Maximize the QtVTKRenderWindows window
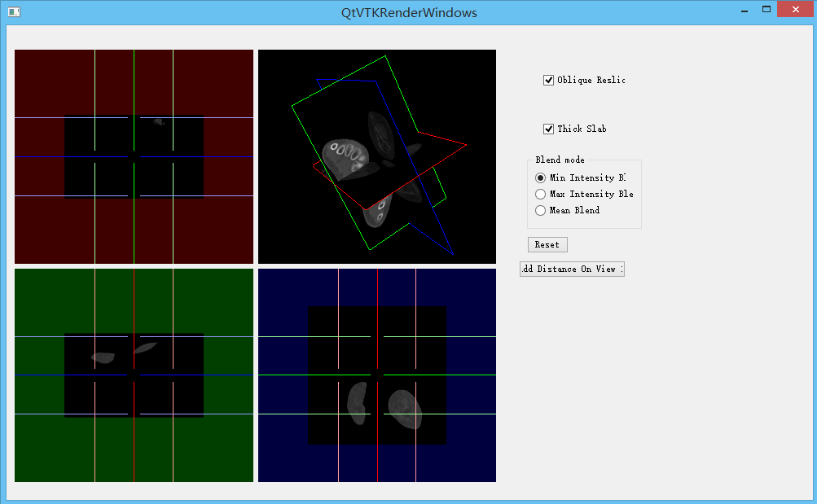Viewport: 817px width, 504px height. point(766,10)
